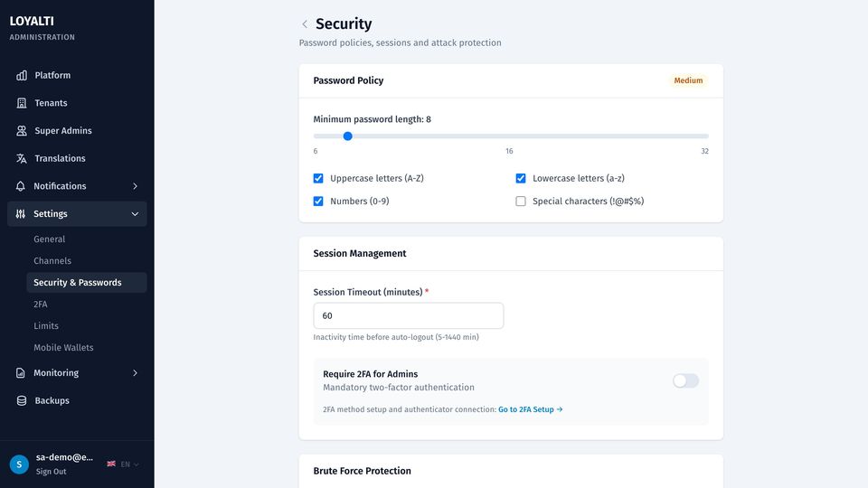Screen dimensions: 868x488
Task: Click the Session Timeout minutes input field
Action: coord(409,315)
